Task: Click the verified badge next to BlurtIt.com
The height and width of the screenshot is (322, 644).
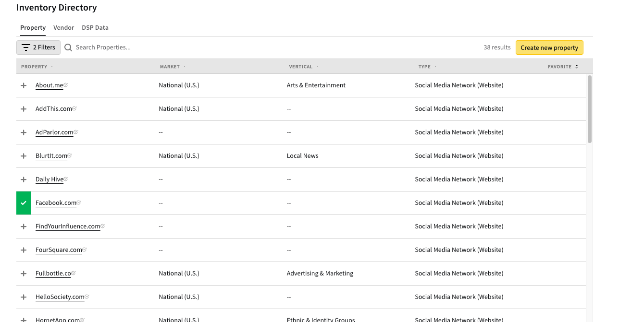Action: (x=70, y=155)
